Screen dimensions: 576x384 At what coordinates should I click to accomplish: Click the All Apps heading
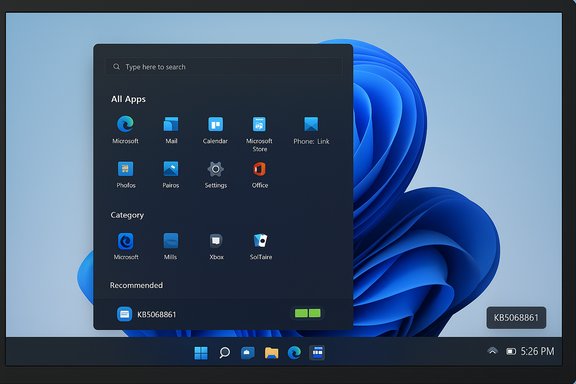128,99
